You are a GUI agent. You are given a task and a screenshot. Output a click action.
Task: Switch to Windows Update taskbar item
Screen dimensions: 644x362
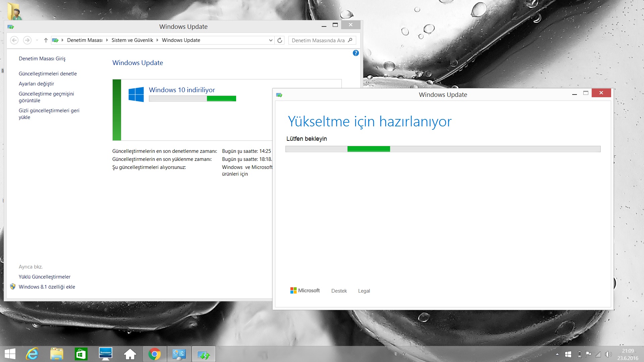(204, 354)
